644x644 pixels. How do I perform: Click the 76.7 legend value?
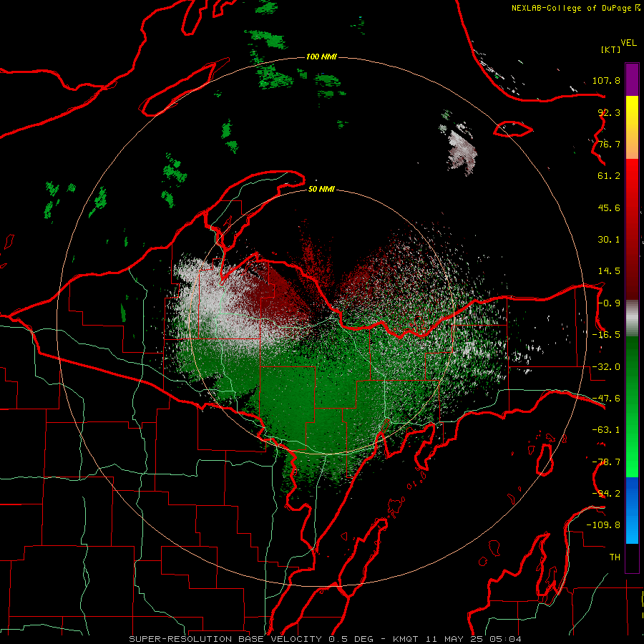click(x=609, y=144)
